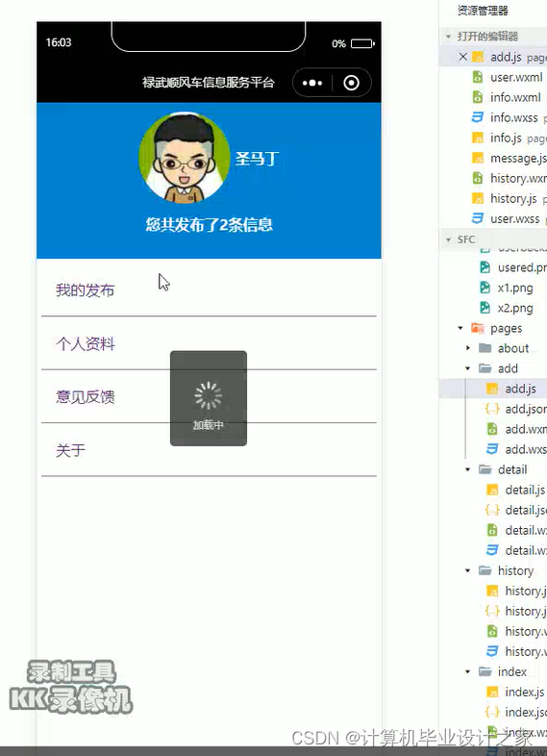Click the detail.js file icon
The height and width of the screenshot is (756, 547).
tap(492, 491)
